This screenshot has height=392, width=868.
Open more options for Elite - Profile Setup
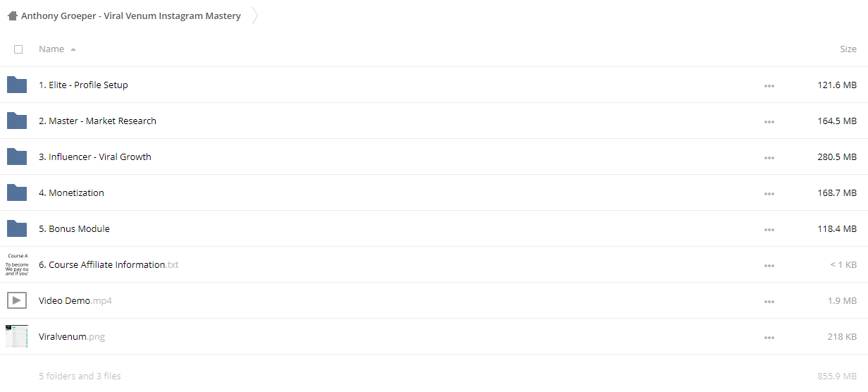769,85
